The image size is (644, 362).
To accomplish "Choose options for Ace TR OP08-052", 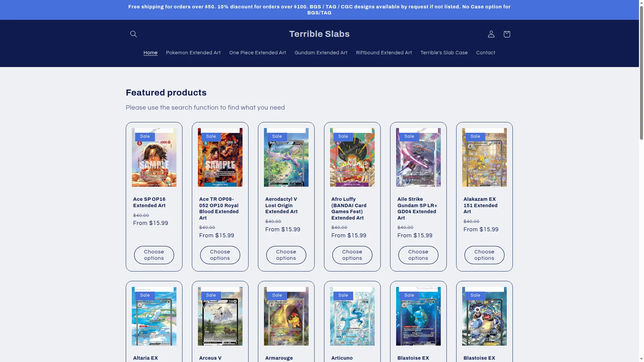I will click(x=220, y=255).
